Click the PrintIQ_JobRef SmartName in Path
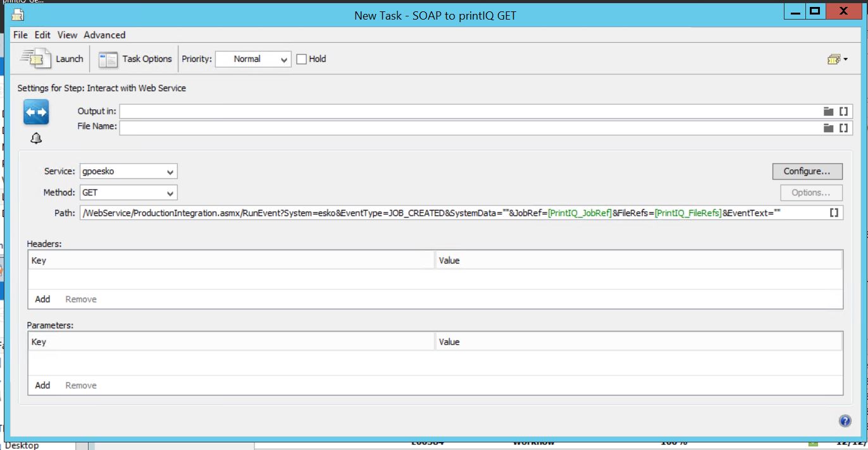The image size is (868, 450). (580, 213)
